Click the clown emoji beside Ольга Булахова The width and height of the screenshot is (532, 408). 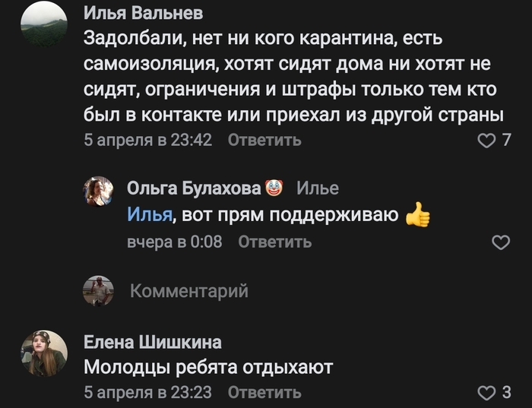pos(274,188)
